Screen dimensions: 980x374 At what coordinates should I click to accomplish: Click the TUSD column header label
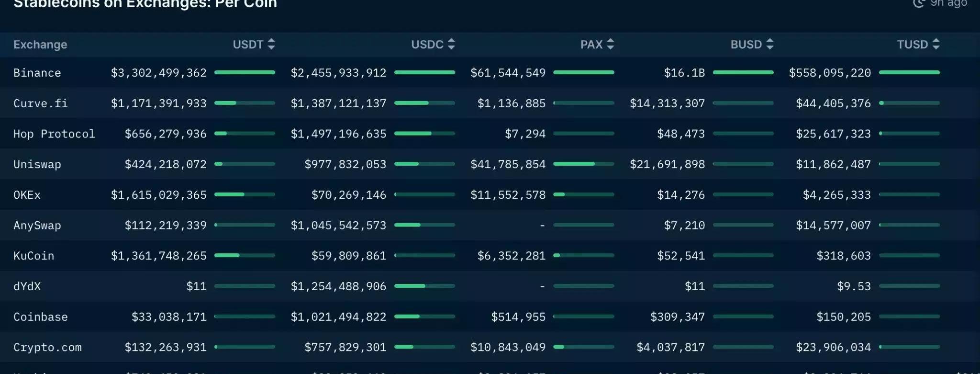tap(912, 45)
